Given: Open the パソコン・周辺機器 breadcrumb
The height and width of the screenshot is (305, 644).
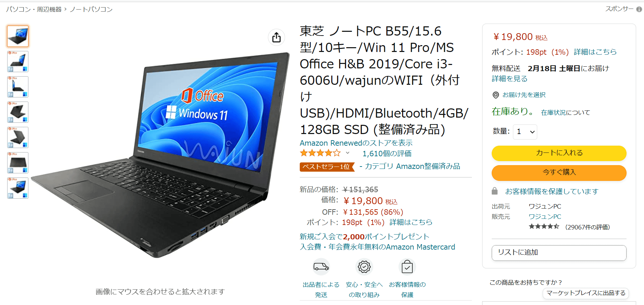Looking at the screenshot, I should pyautogui.click(x=34, y=9).
